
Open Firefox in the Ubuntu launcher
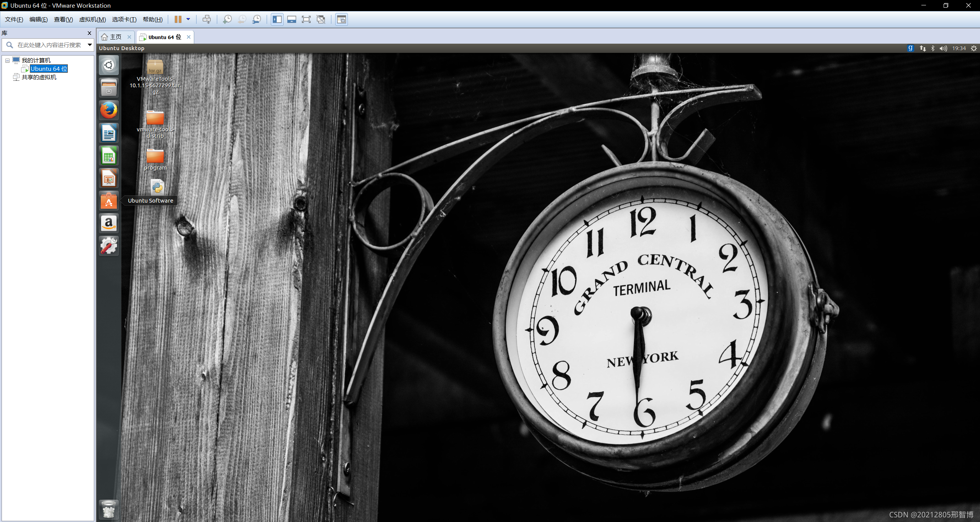[x=109, y=110]
